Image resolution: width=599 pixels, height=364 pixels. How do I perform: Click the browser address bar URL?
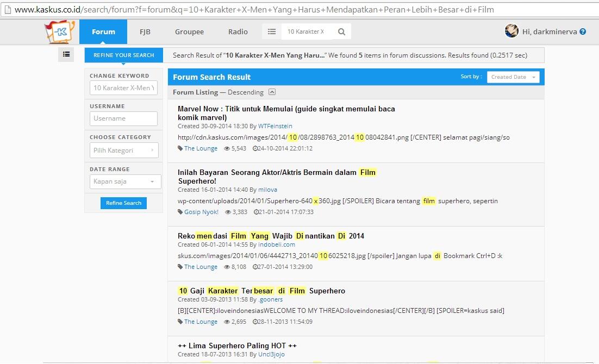click(254, 10)
